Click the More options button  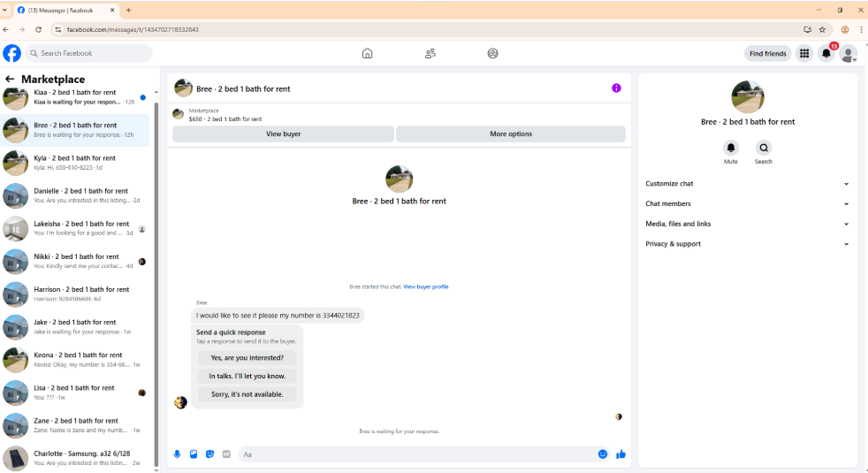510,134
